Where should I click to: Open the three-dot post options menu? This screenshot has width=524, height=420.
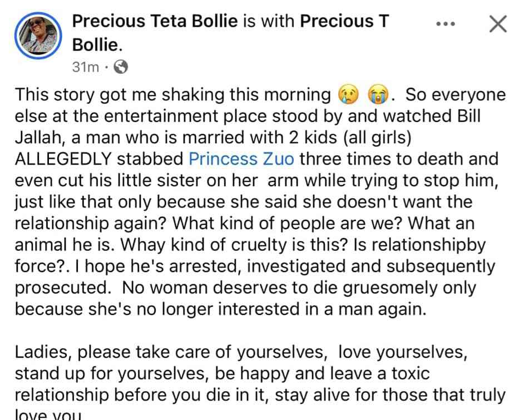pyautogui.click(x=446, y=24)
